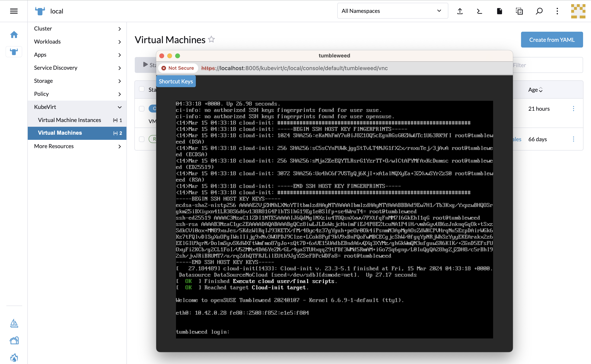Select the first virtual machine row checkbox

142,109
